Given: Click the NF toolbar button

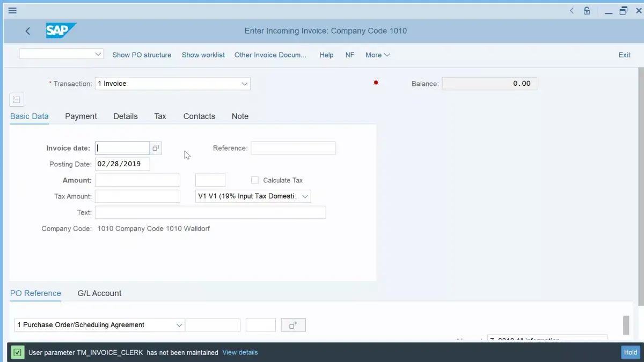Looking at the screenshot, I should tap(350, 55).
